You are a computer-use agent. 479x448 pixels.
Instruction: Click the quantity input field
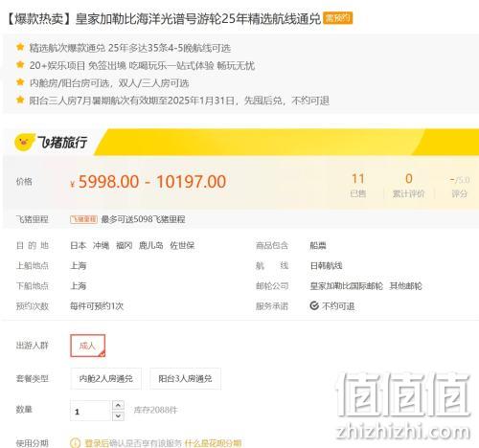click(91, 411)
